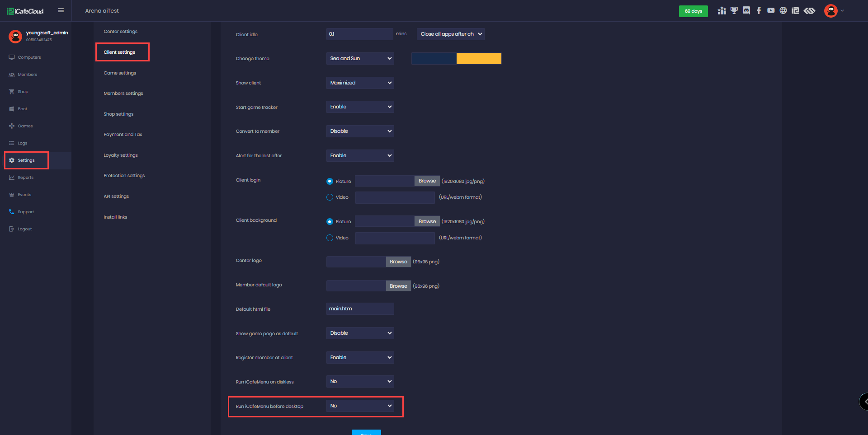
Task: Click Browse button for Center logo
Action: [x=398, y=262]
